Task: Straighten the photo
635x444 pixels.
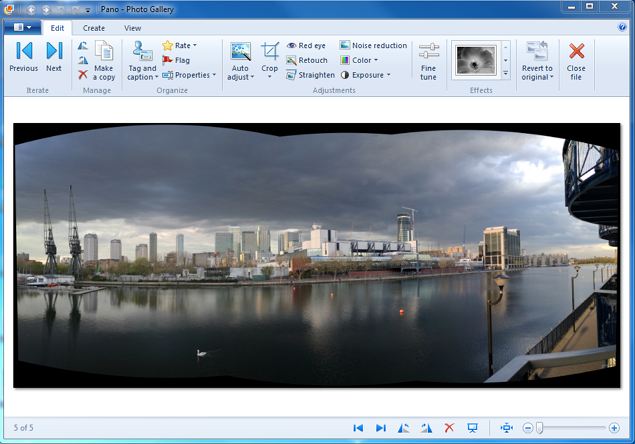Action: coord(311,75)
